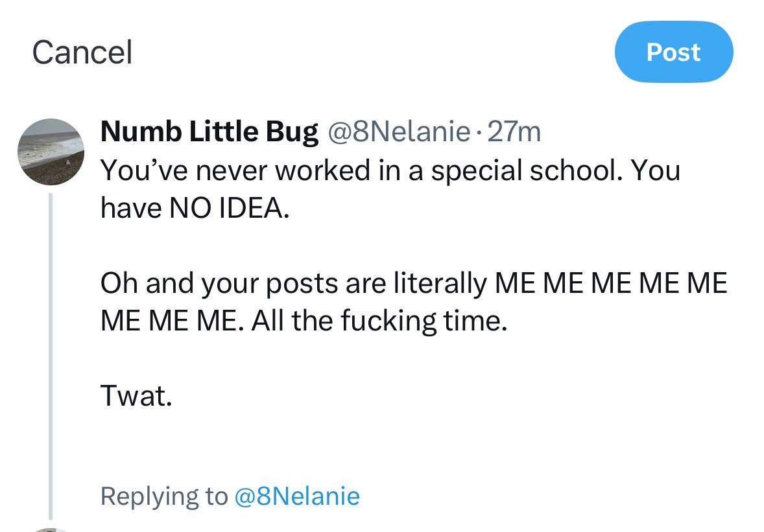Click the word 'literally' in tweet
764x532 pixels.
click(x=440, y=284)
